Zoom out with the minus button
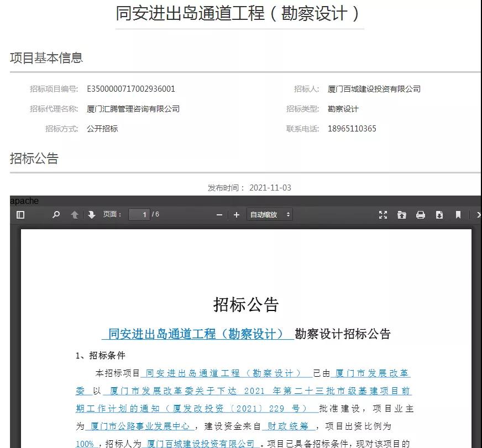Image resolution: width=482 pixels, height=448 pixels. pyautogui.click(x=219, y=215)
